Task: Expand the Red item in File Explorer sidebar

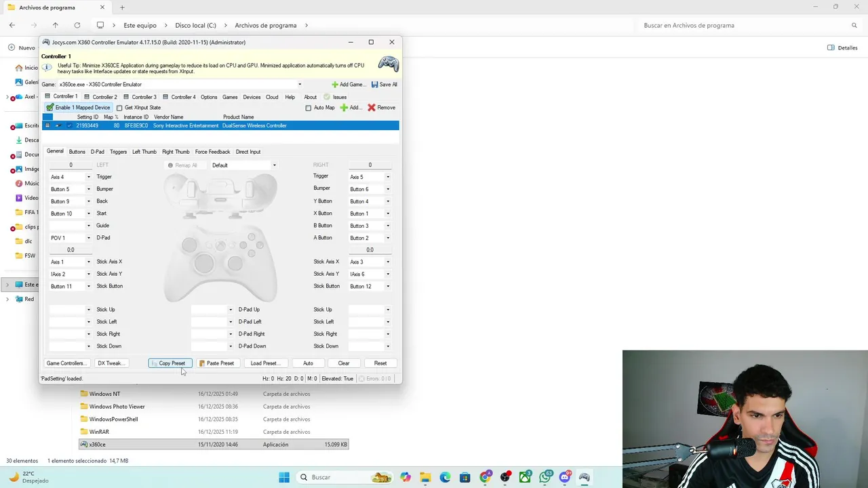Action: pyautogui.click(x=7, y=299)
